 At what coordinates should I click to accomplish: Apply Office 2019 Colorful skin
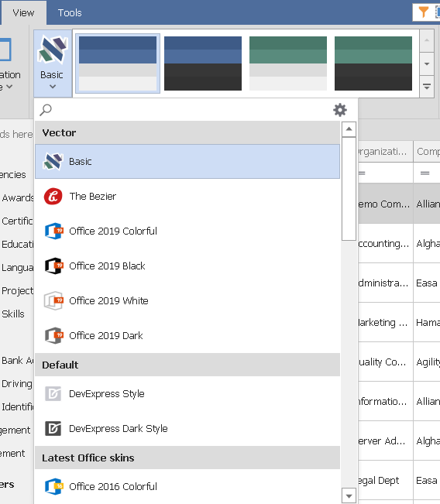(x=187, y=231)
